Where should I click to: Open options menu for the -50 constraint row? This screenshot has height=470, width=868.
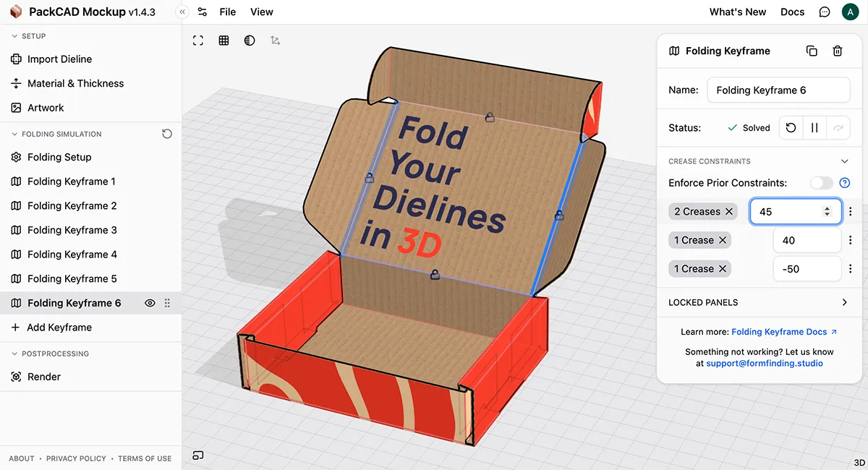851,269
